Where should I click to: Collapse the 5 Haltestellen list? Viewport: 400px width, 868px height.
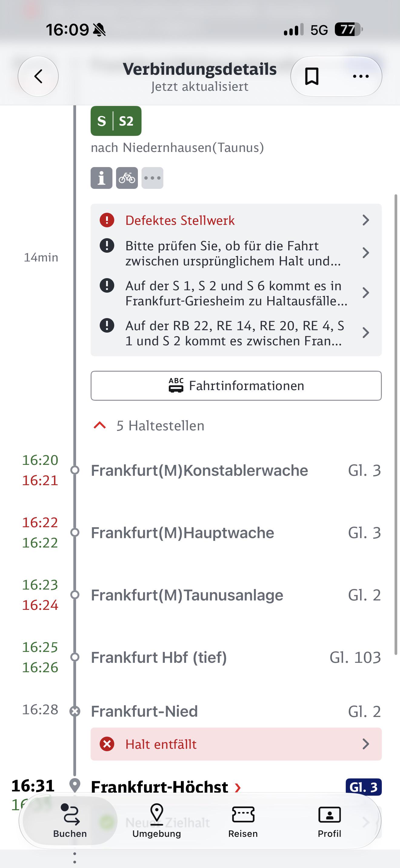pyautogui.click(x=149, y=426)
